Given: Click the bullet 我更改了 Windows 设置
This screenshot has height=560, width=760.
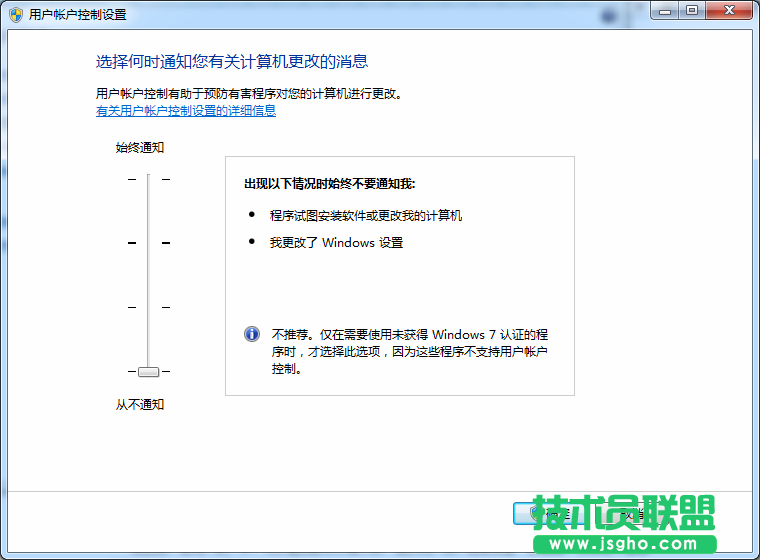Looking at the screenshot, I should point(336,242).
